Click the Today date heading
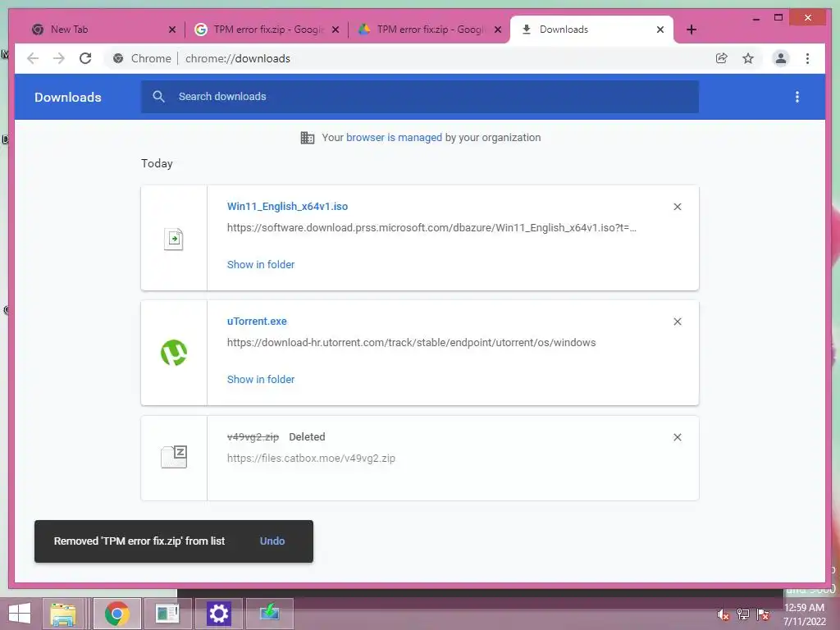The height and width of the screenshot is (630, 840). point(157,163)
